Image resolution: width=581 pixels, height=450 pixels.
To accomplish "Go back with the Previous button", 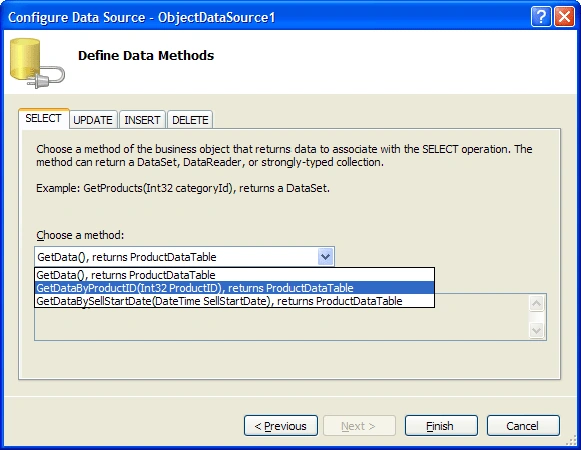I will click(x=281, y=426).
